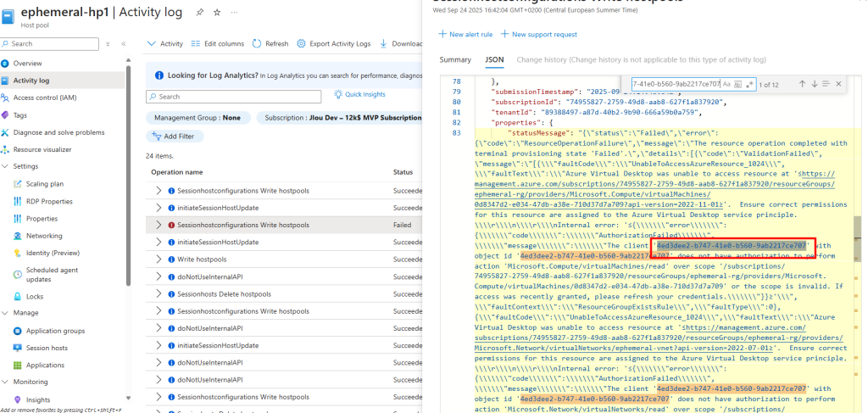The width and height of the screenshot is (868, 413).
Task: Toggle regular expression search in find box
Action: (x=748, y=84)
